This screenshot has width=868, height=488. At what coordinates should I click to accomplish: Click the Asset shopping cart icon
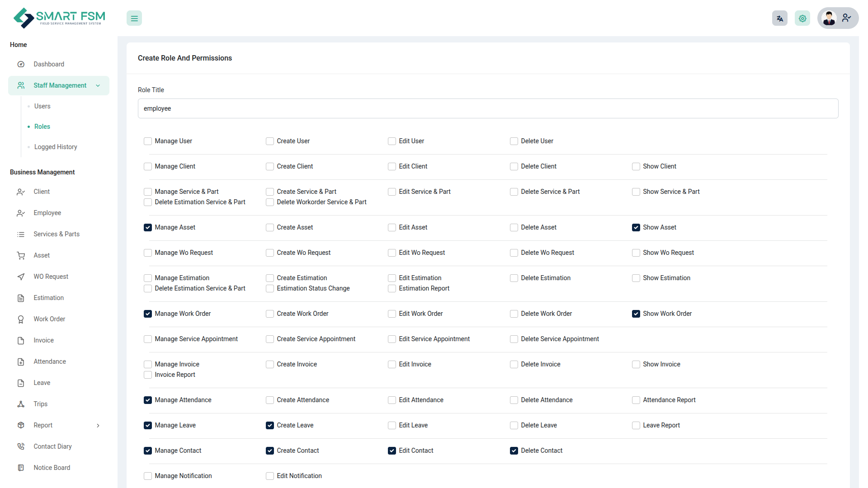coord(21,256)
